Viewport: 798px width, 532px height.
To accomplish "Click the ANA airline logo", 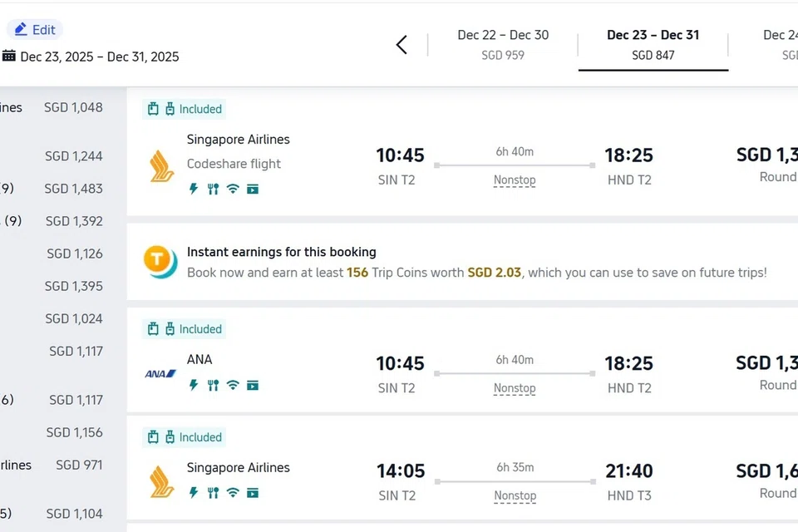I will [x=160, y=374].
